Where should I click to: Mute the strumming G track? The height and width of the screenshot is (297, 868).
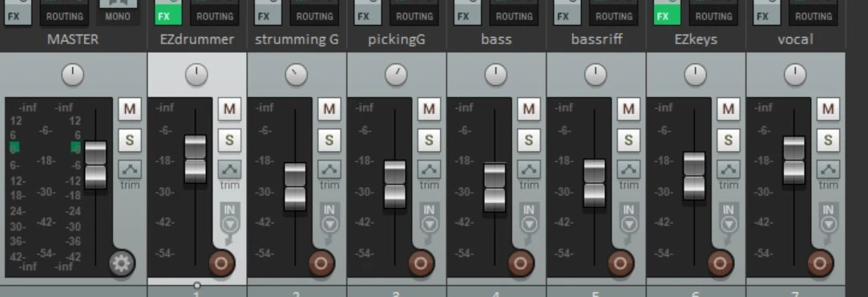[329, 109]
